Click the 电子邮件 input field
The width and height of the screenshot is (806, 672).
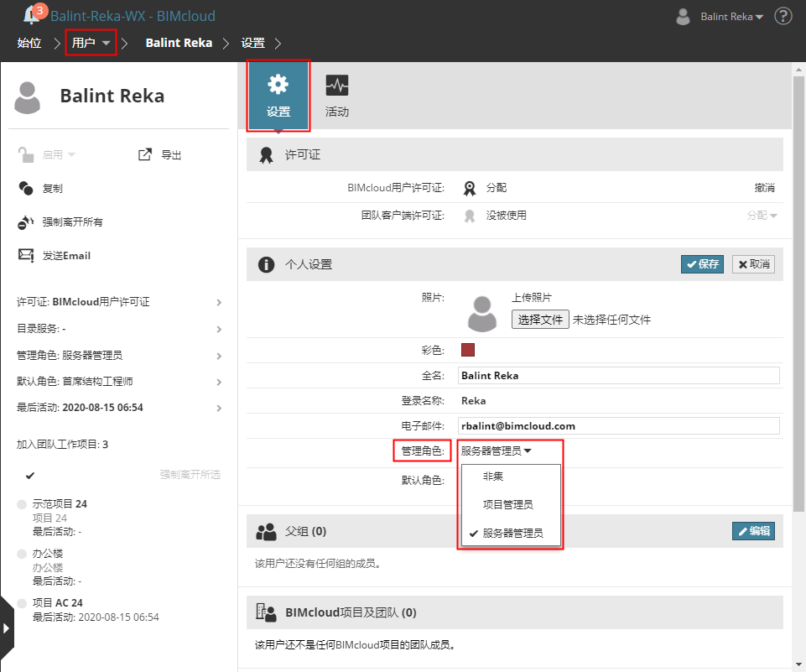(x=618, y=425)
